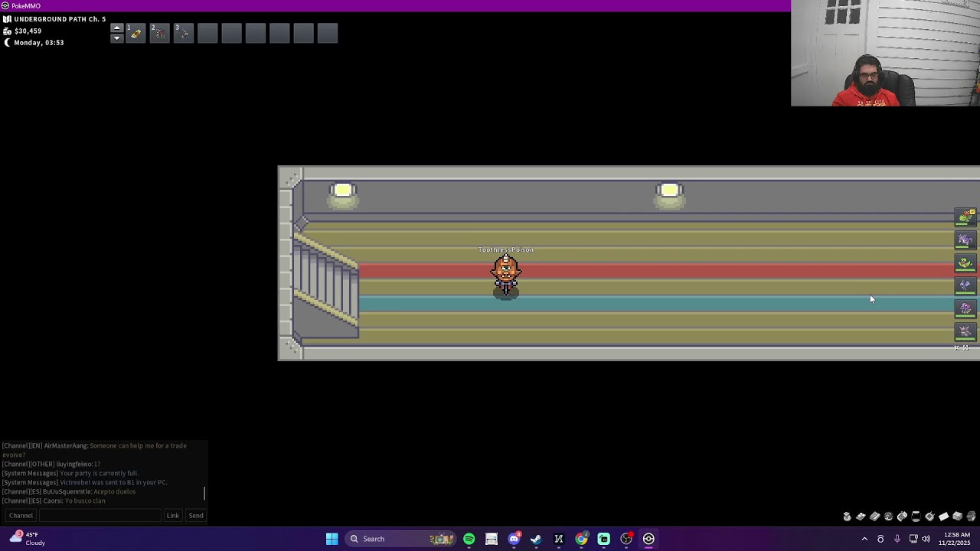Viewport: 980px width, 551px height.
Task: Open the envelope mail menu icon
Action: pos(943,517)
